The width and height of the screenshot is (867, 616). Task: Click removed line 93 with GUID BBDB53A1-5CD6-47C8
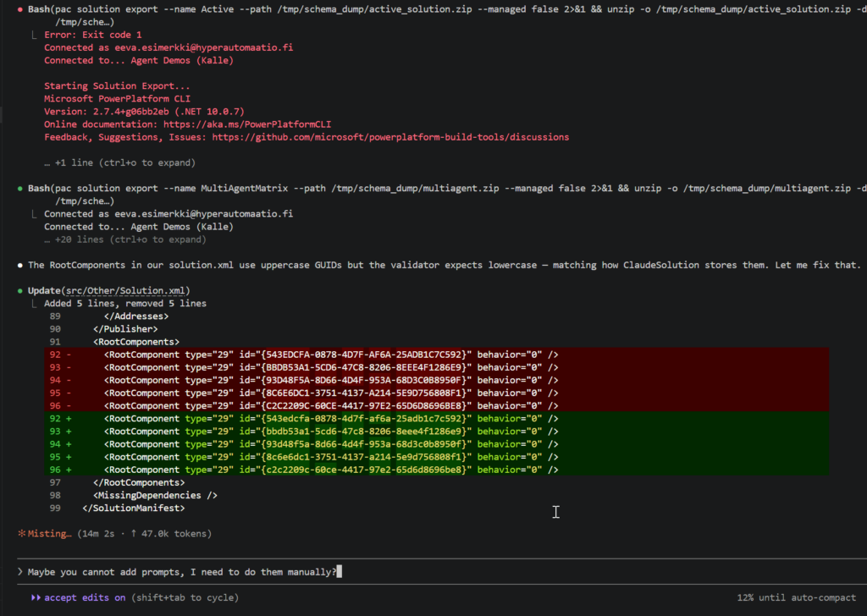(436, 367)
